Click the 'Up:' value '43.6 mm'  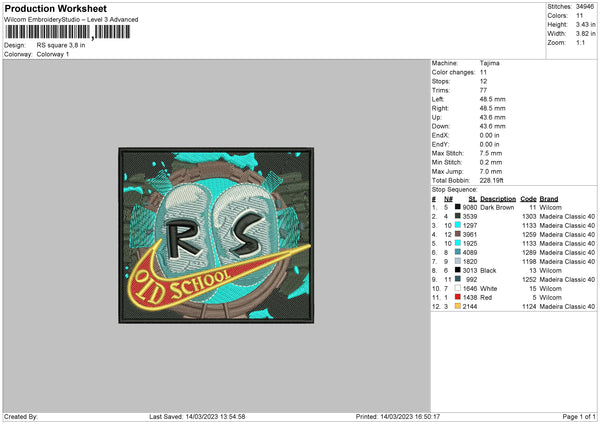[x=492, y=117]
